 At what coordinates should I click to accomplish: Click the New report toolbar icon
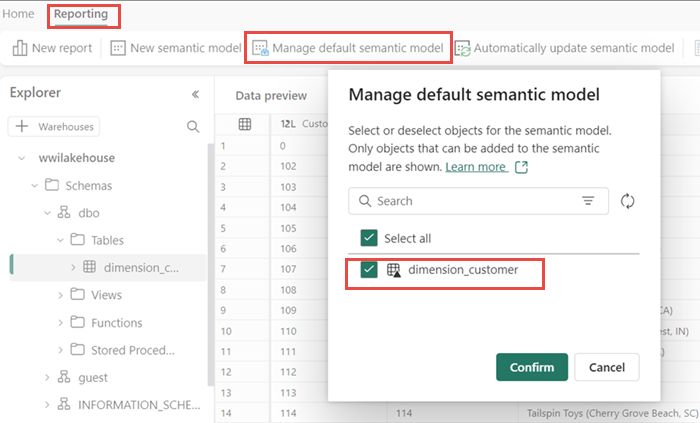(20, 48)
